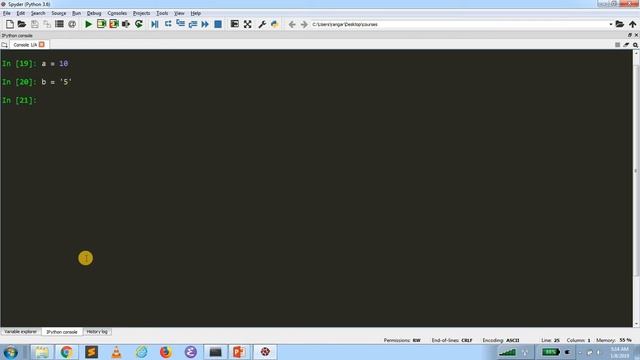Open the Debug menu

[94, 13]
